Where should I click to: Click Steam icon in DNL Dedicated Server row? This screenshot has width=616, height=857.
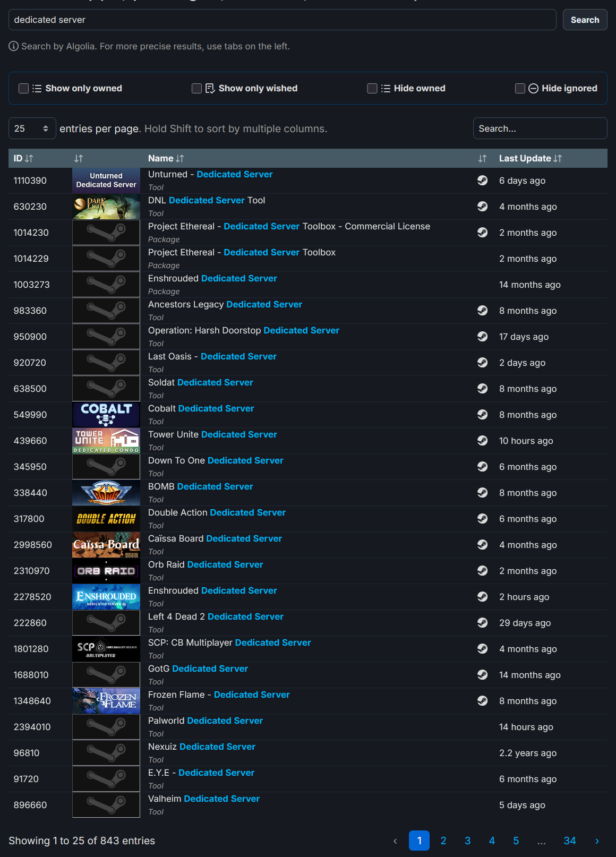click(x=482, y=207)
